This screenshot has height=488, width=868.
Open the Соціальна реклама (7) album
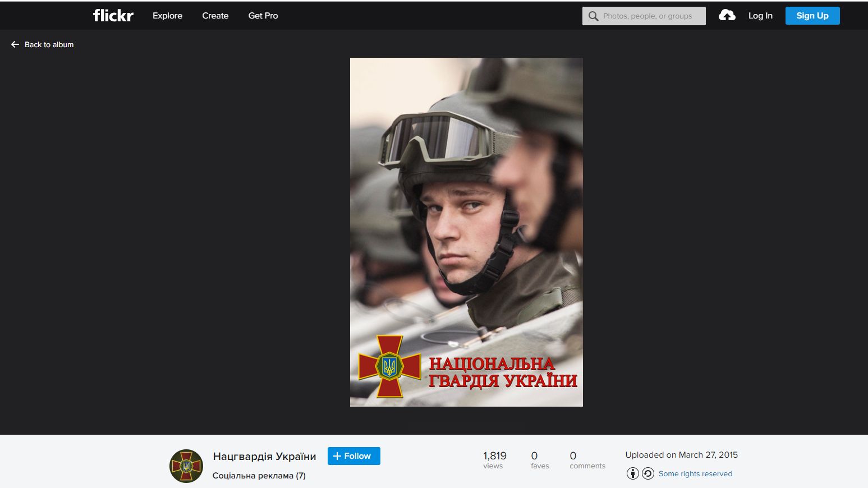(x=259, y=476)
